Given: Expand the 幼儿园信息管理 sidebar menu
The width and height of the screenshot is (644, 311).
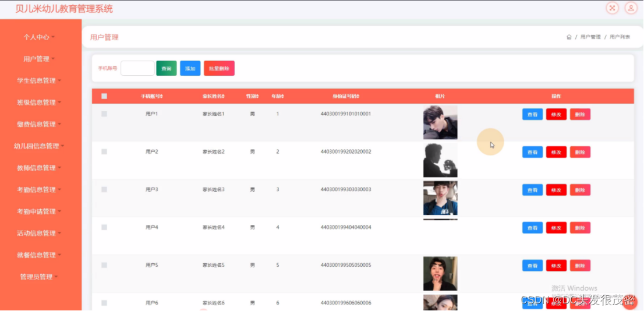Looking at the screenshot, I should coord(39,146).
